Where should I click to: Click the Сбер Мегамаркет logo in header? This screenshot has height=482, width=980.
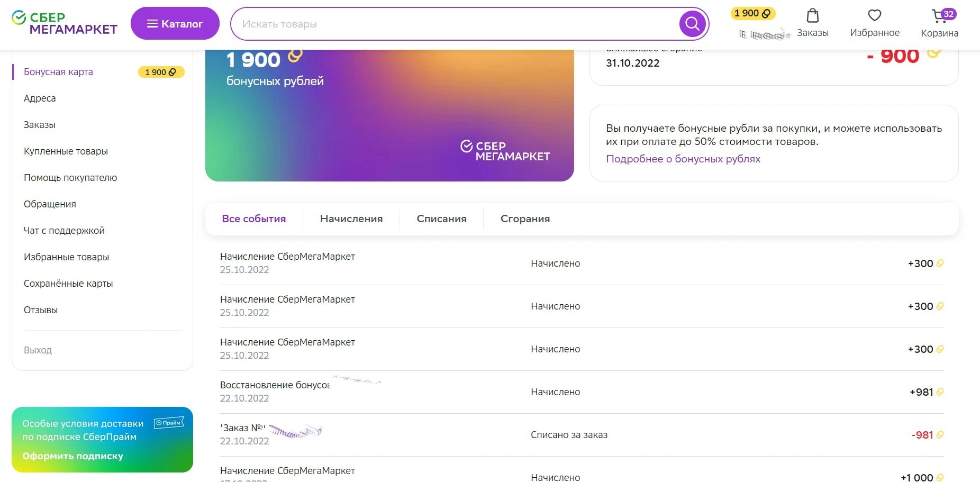pyautogui.click(x=65, y=23)
